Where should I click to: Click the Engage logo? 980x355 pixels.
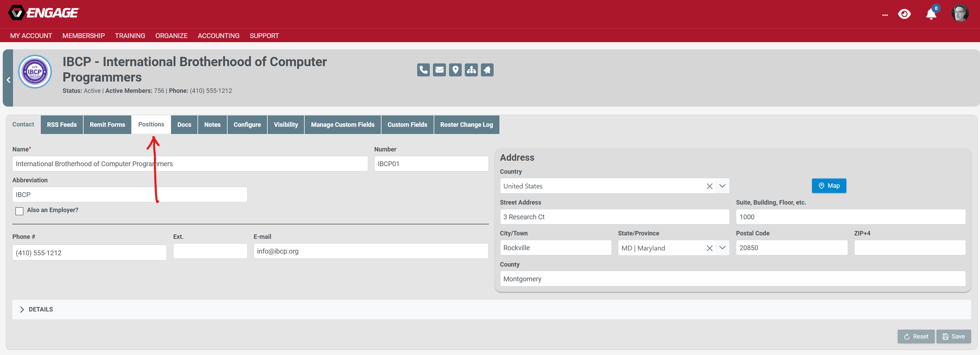click(44, 13)
